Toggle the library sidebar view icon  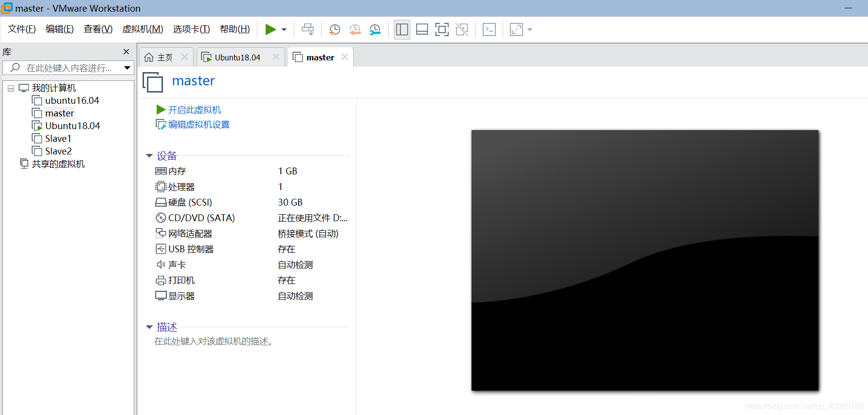[x=402, y=30]
